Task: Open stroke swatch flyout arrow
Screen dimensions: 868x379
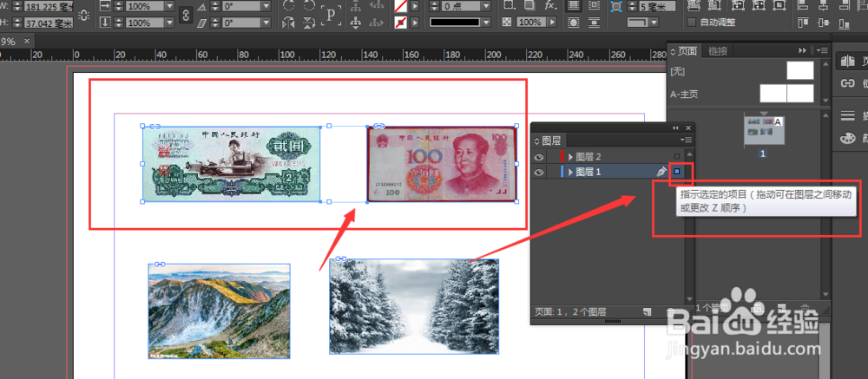Action: (x=415, y=23)
